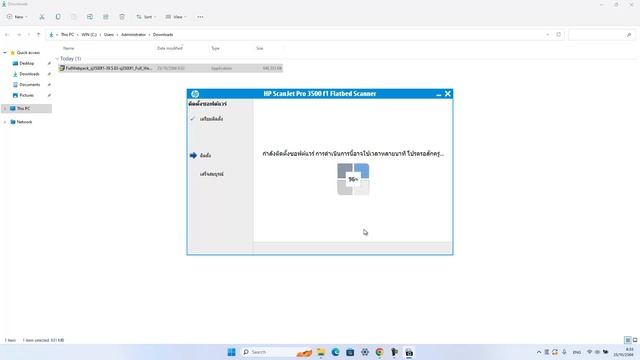Collapse the Quick access tree node
The image size is (640, 360).
point(5,53)
